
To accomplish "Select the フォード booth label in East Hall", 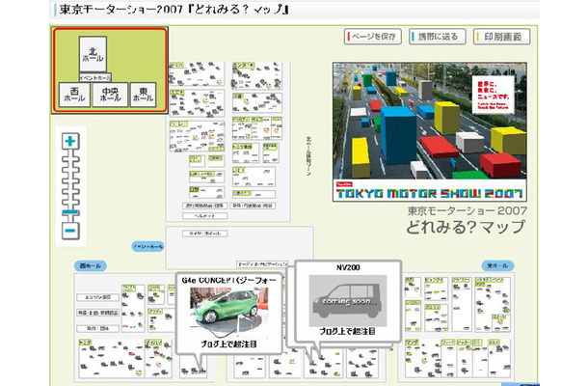I will [x=448, y=343].
